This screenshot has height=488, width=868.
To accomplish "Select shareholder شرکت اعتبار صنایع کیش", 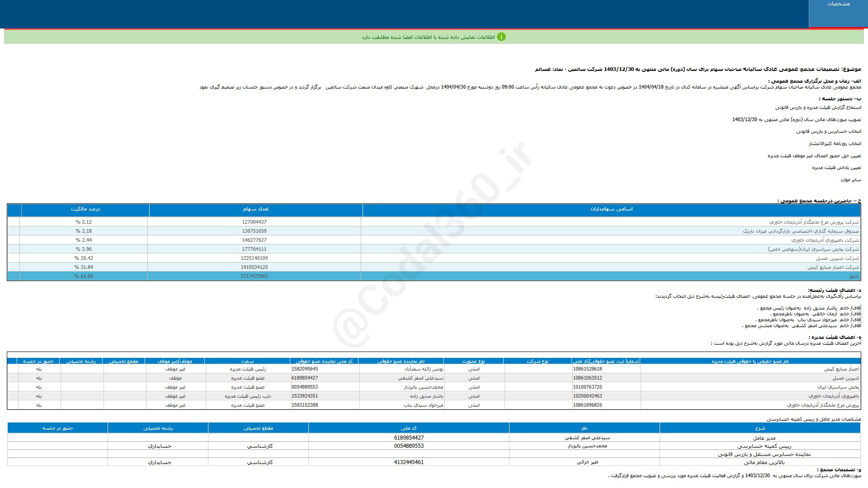I will click(x=833, y=267).
